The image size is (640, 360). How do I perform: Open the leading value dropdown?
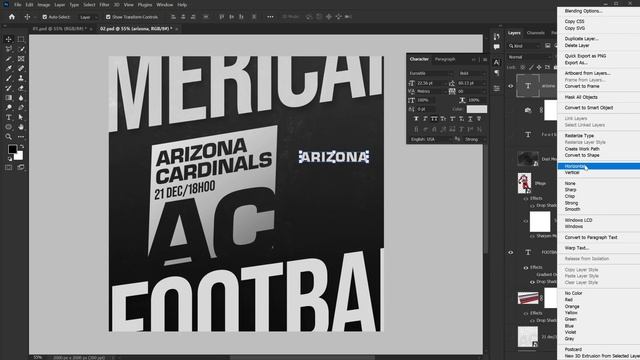(x=472, y=83)
